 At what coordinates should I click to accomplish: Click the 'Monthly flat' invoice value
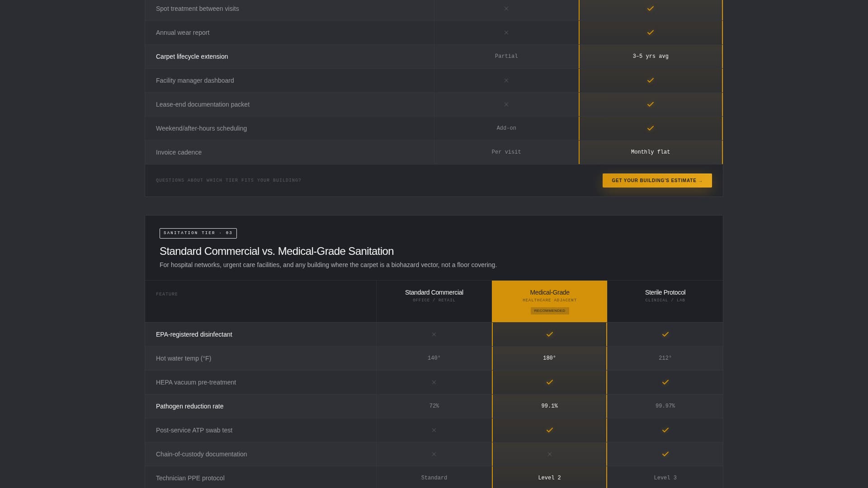pos(651,152)
